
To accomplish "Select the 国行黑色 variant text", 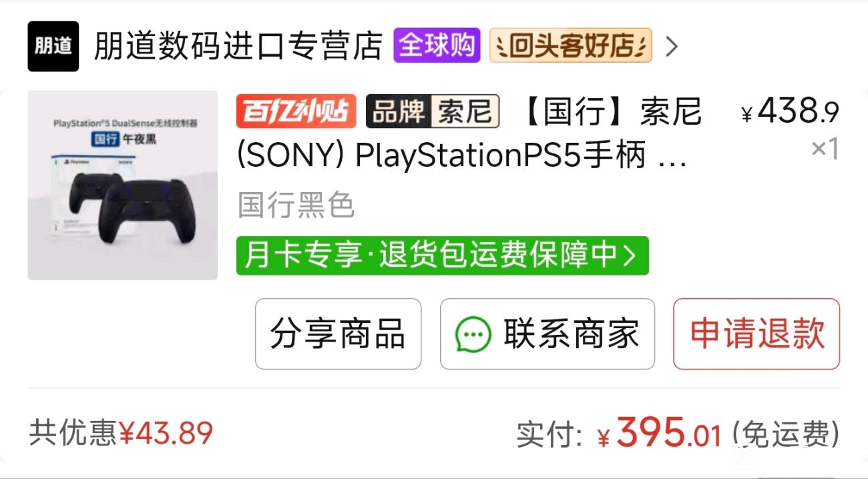I will [296, 205].
